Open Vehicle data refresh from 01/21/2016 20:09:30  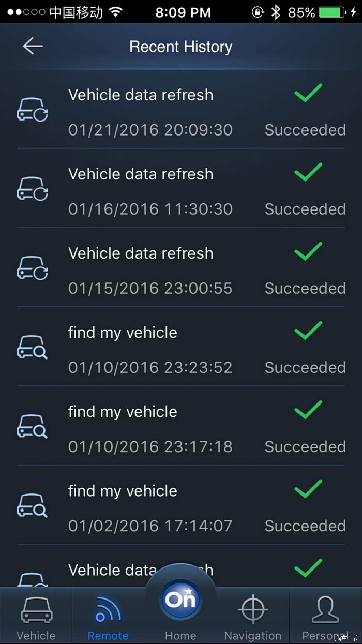(x=141, y=95)
